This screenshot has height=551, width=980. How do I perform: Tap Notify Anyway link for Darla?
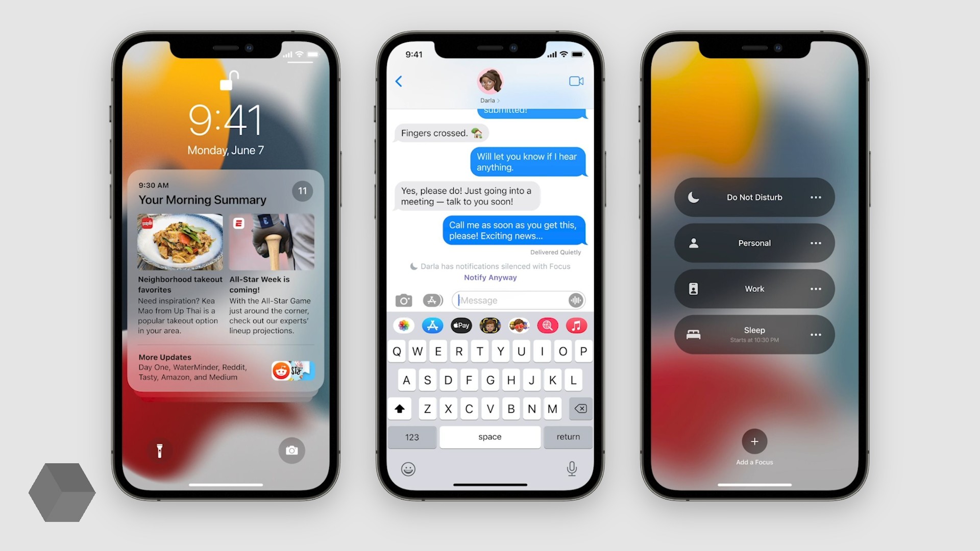(489, 277)
